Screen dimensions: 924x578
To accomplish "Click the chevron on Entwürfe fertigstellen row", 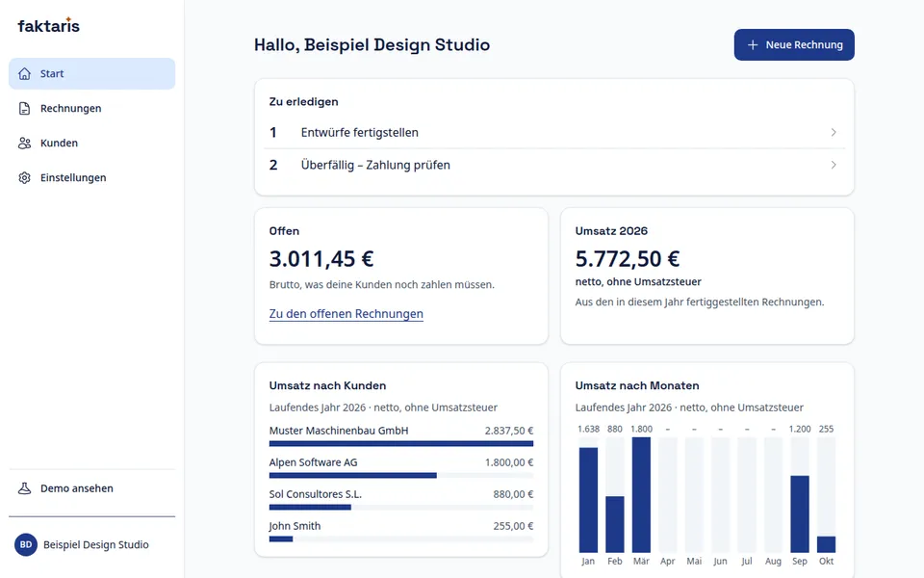I will 834,133.
